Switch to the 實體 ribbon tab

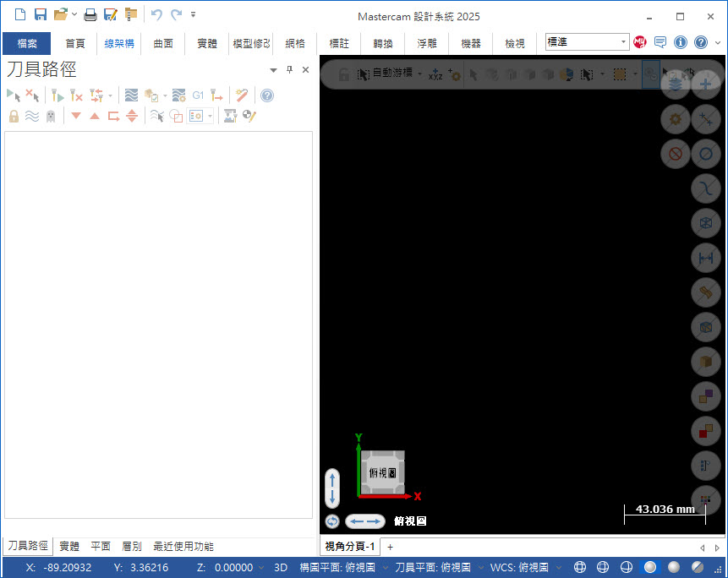coord(207,44)
